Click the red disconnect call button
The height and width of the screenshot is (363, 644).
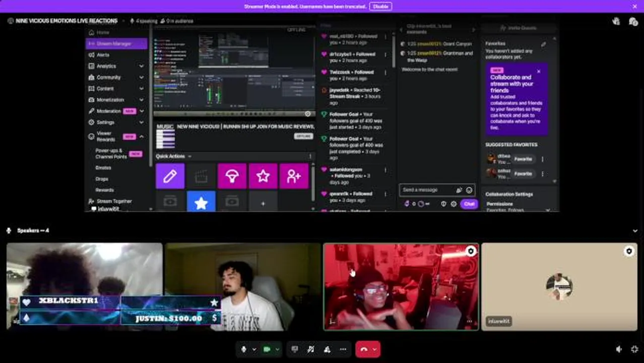coord(364,349)
